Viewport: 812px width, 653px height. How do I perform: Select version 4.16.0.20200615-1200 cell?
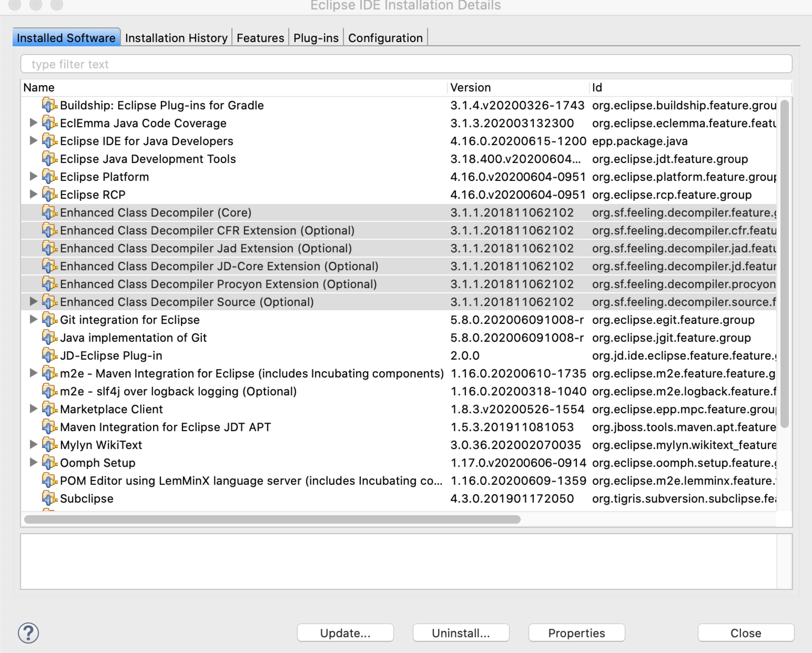518,141
